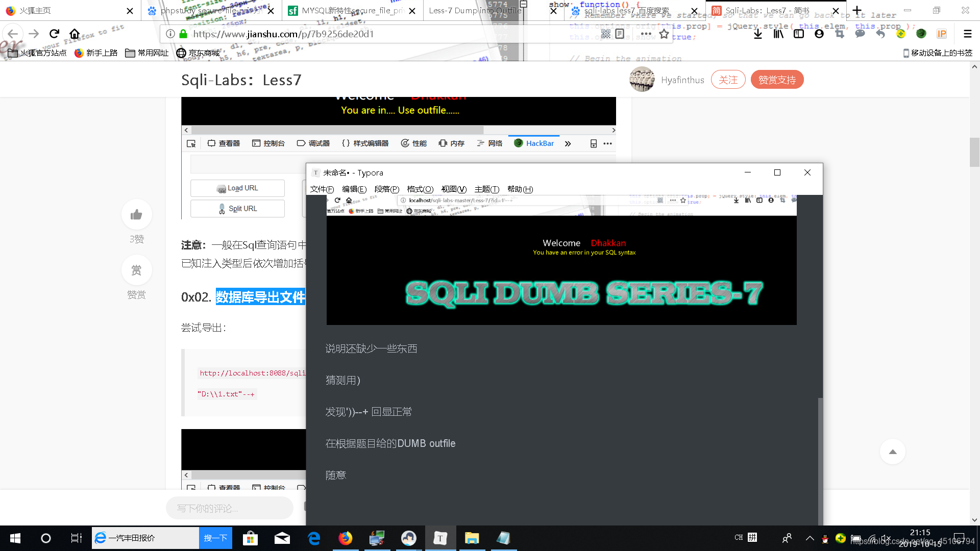Click the 内存 (Memory) DevTools icon

pos(452,143)
